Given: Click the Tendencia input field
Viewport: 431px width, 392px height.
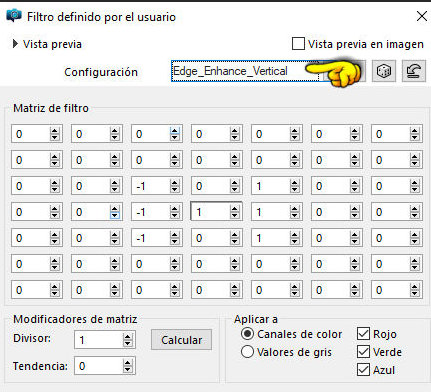Looking at the screenshot, I should tap(99, 366).
